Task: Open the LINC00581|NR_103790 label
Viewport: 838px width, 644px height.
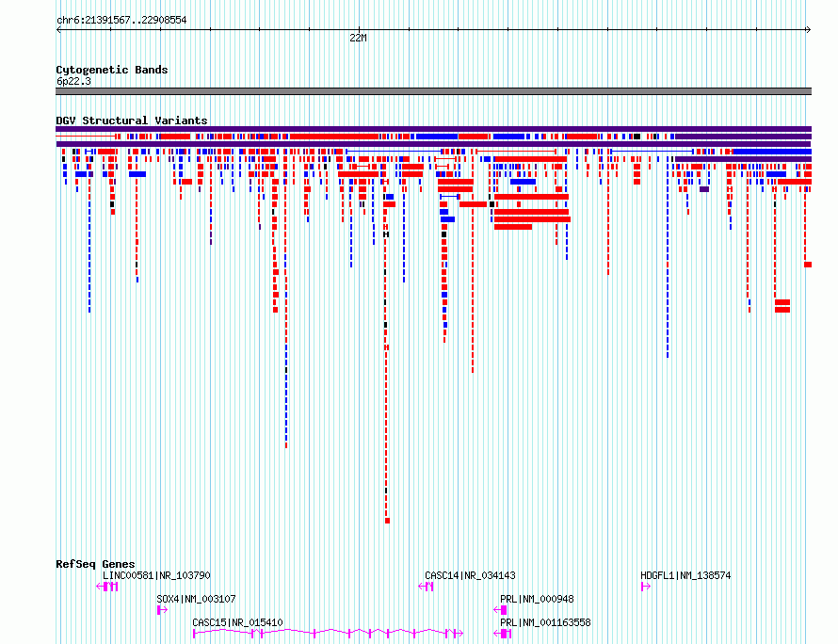Action: (x=156, y=575)
